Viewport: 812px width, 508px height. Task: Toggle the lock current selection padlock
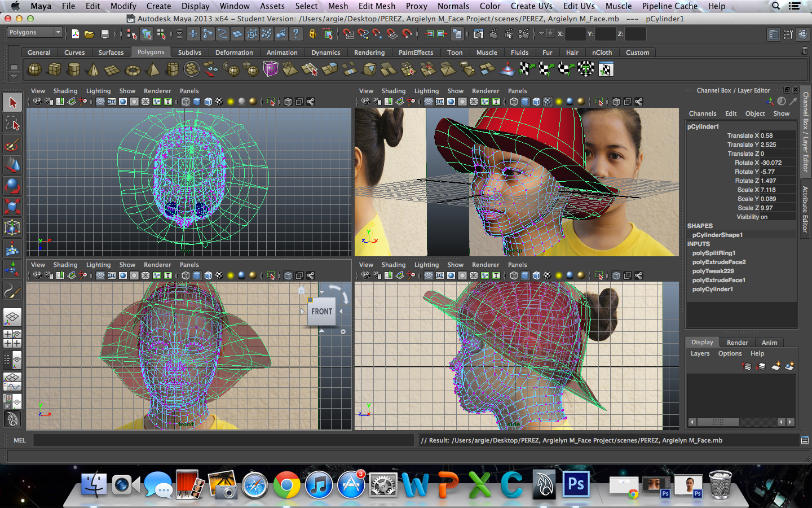[312, 34]
